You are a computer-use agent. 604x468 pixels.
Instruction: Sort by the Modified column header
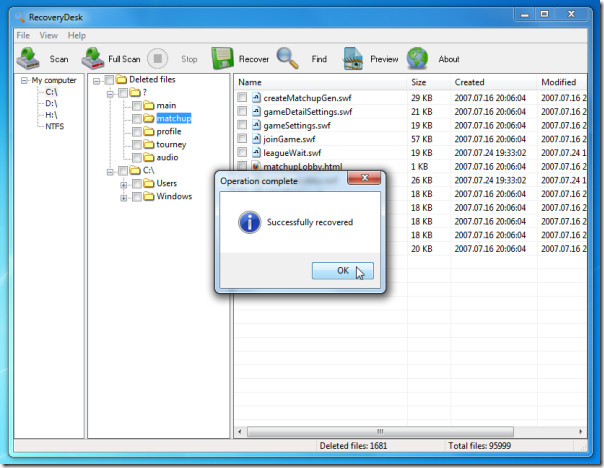click(562, 82)
